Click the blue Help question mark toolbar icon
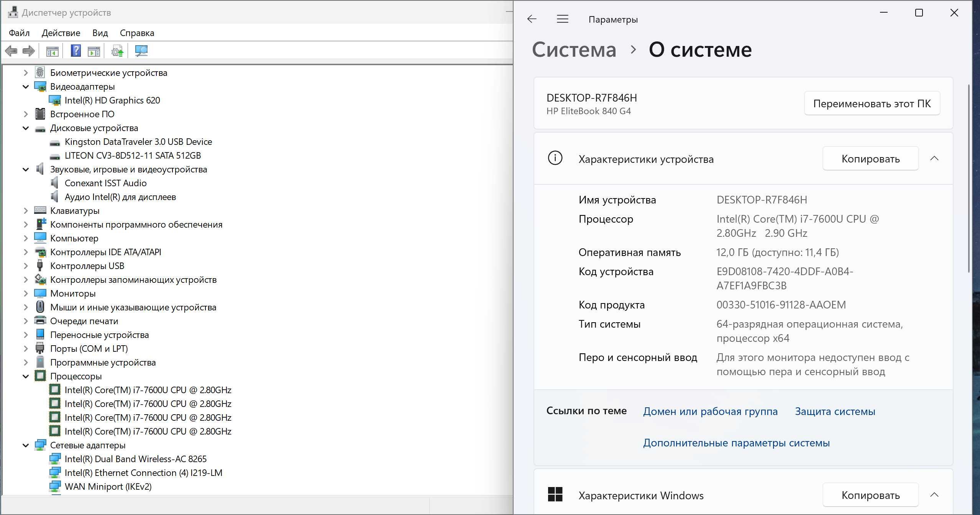The width and height of the screenshot is (980, 515). 76,51
